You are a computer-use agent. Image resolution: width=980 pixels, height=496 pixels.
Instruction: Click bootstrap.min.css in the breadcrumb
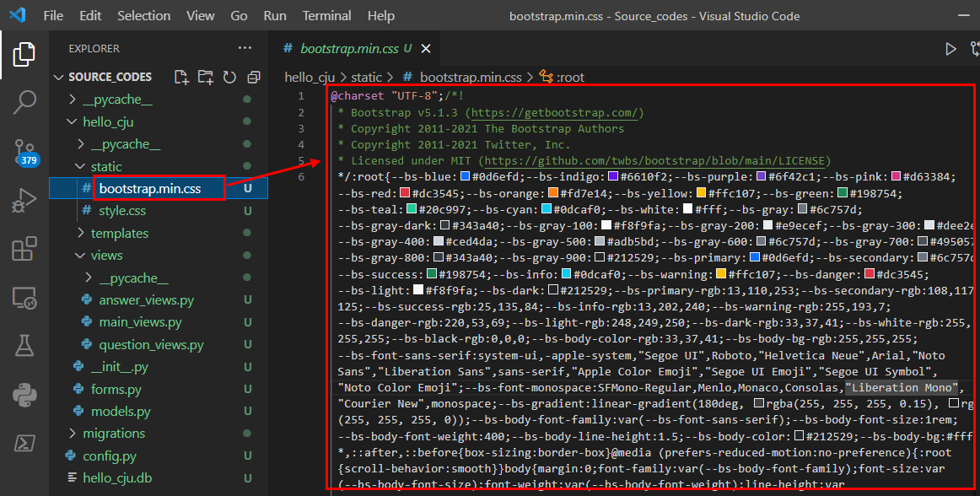point(471,77)
